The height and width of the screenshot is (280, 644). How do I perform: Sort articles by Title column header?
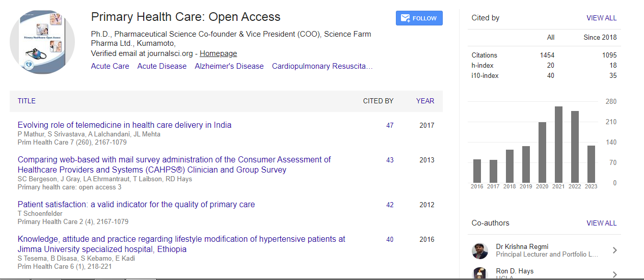pyautogui.click(x=26, y=101)
